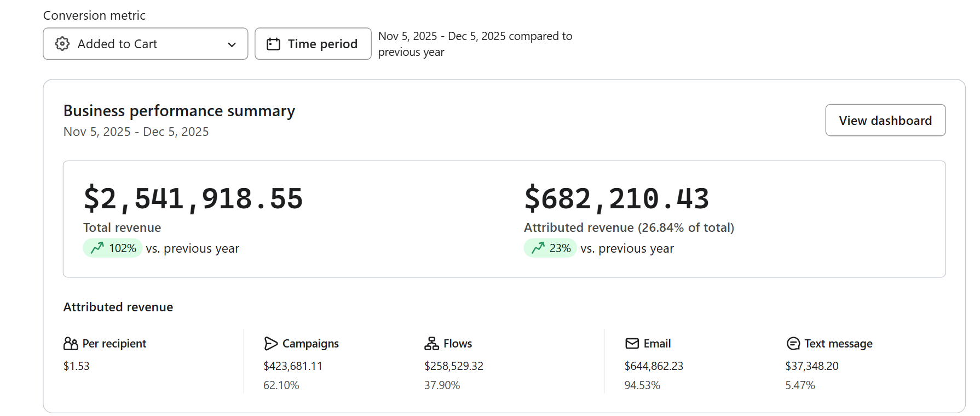The height and width of the screenshot is (416, 980).
Task: Click the Email revenue $644,862.23 value
Action: coord(654,366)
